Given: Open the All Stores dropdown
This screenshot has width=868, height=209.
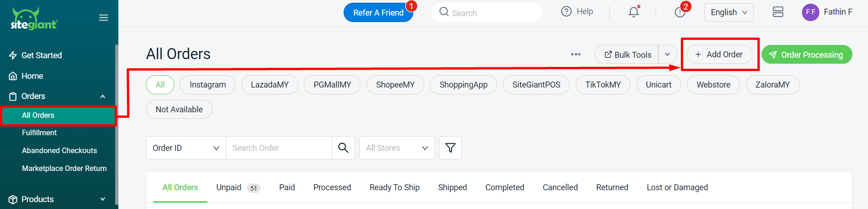Looking at the screenshot, I should tap(397, 148).
